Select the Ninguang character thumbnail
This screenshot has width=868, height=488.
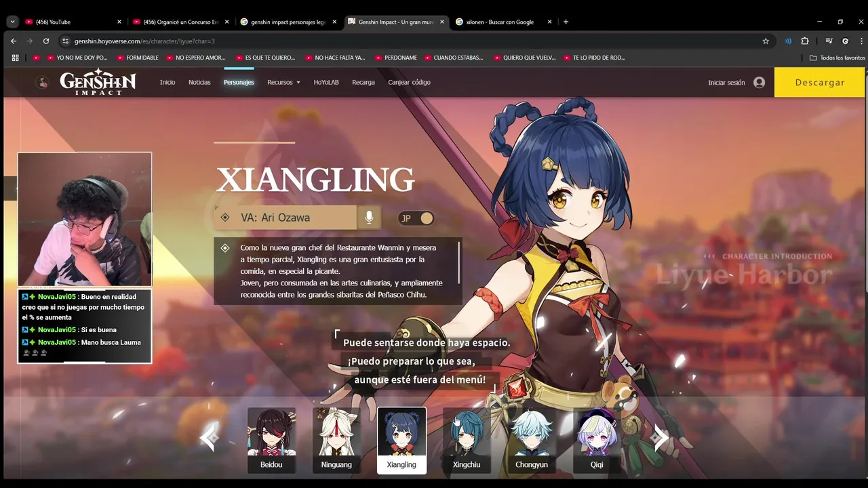[336, 440]
